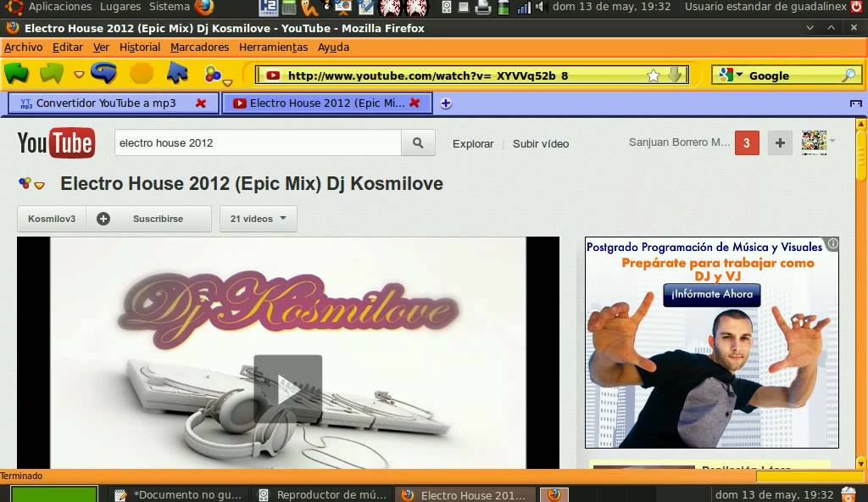This screenshot has width=868, height=502.
Task: Select Electro House 201... taskbar window
Action: point(465,495)
